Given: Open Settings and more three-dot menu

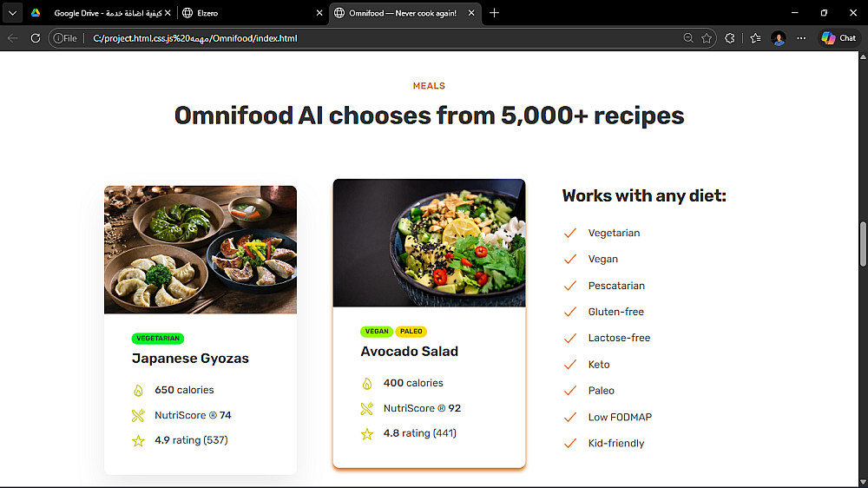Looking at the screenshot, I should (801, 38).
